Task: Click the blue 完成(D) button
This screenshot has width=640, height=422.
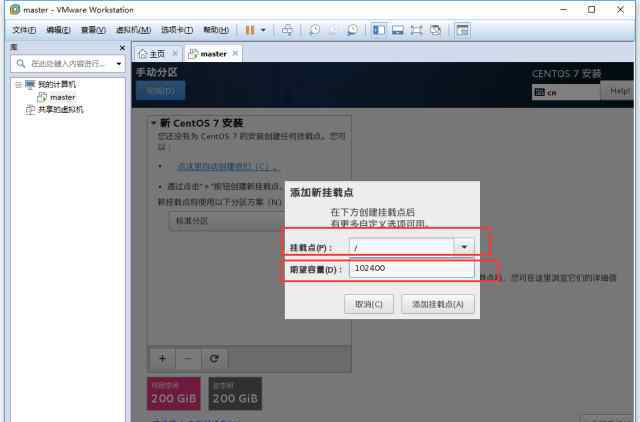Action: (x=160, y=91)
